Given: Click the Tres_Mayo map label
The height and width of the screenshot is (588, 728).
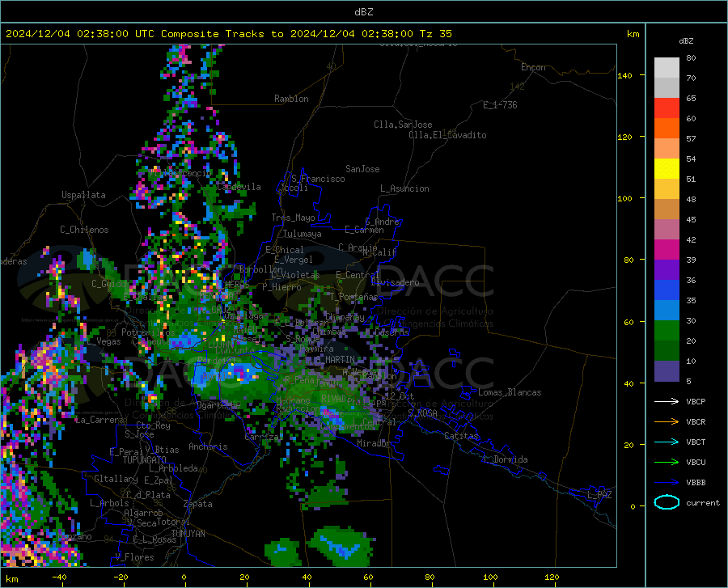Looking at the screenshot, I should (x=293, y=218).
